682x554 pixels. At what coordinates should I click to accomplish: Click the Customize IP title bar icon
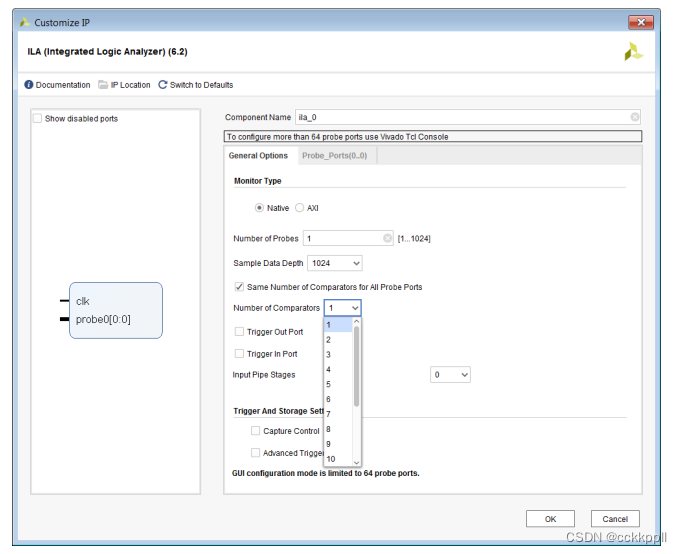coord(25,22)
